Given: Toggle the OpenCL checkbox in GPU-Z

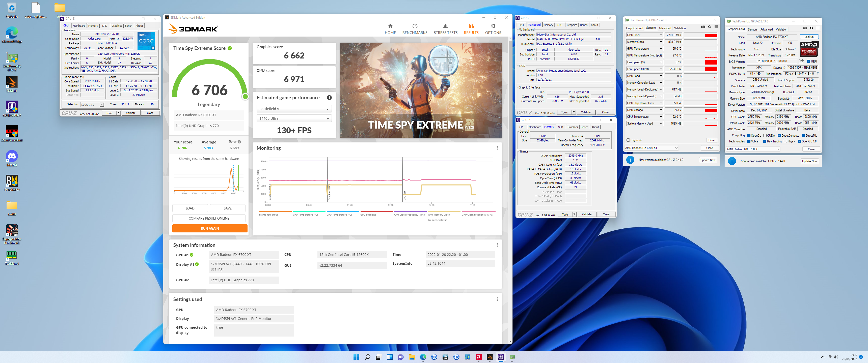Looking at the screenshot, I should 749,136.
